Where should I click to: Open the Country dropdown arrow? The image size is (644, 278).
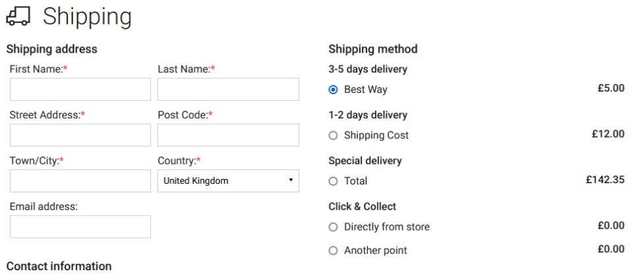tap(291, 181)
